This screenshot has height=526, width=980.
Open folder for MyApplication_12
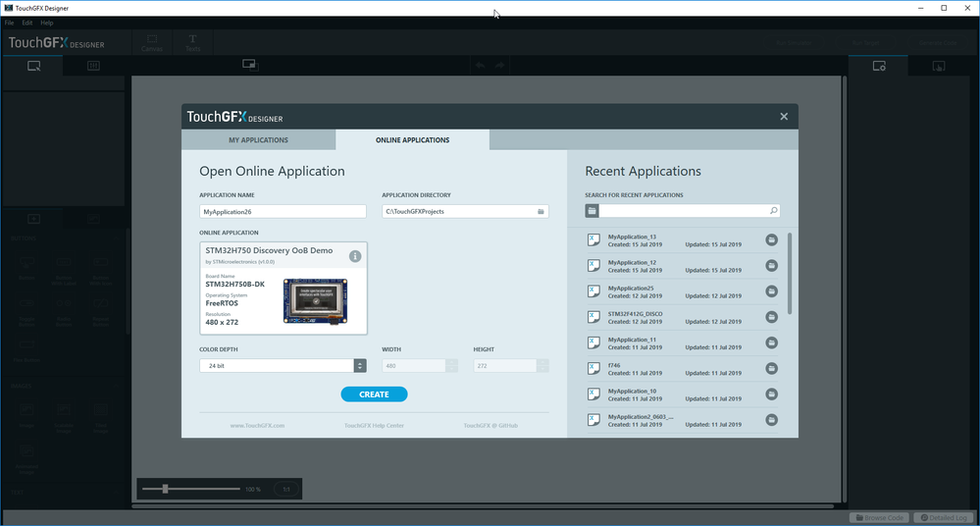(x=771, y=266)
